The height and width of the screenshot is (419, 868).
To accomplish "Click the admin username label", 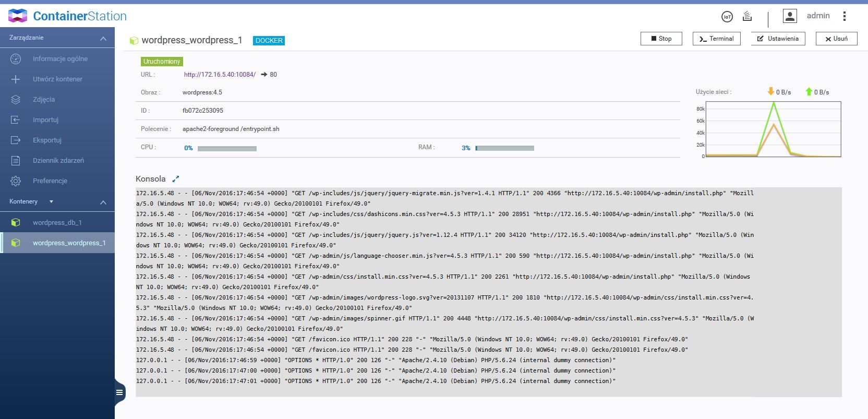I will (818, 16).
